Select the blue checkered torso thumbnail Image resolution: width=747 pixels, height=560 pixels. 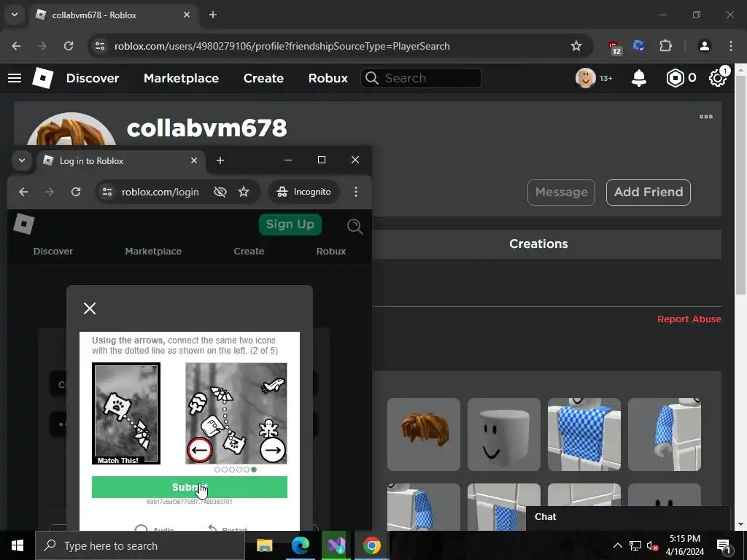[x=584, y=435]
